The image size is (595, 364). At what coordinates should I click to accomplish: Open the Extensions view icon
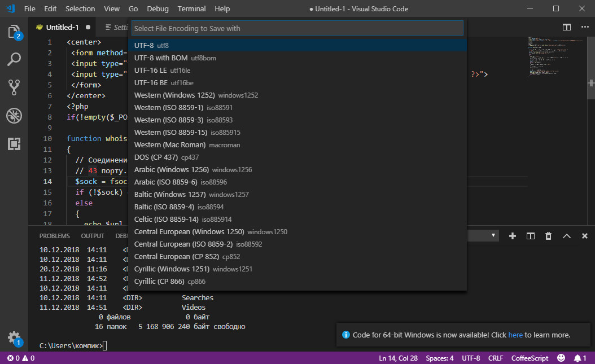click(14, 144)
